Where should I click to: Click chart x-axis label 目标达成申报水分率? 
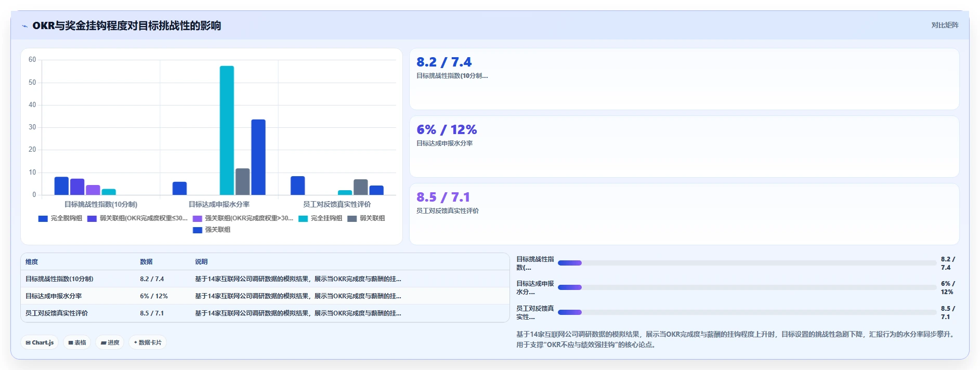click(x=219, y=204)
